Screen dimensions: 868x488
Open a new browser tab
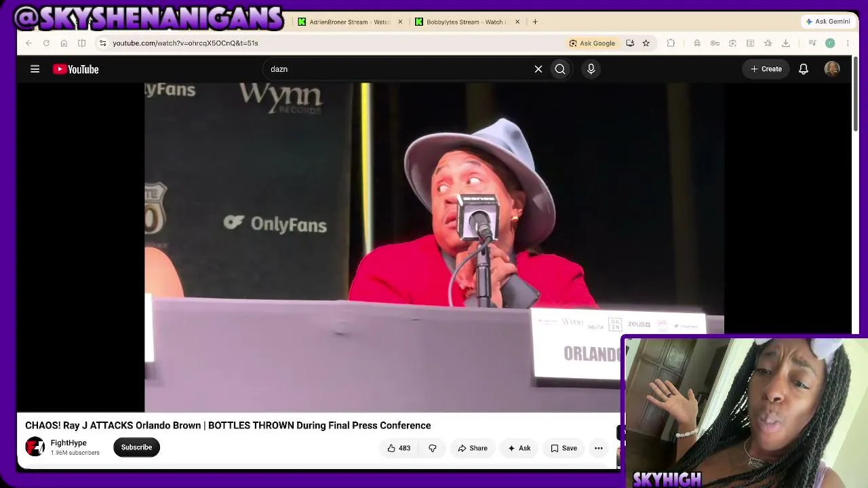coord(535,22)
